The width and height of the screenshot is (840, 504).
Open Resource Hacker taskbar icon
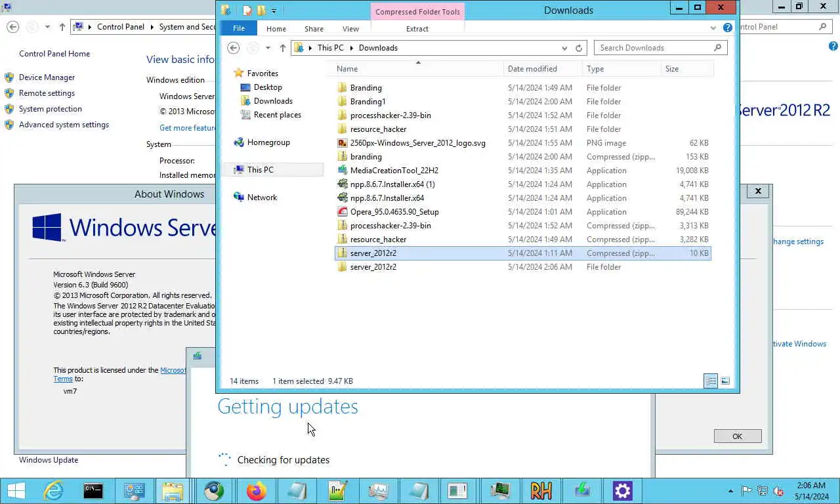click(541, 491)
